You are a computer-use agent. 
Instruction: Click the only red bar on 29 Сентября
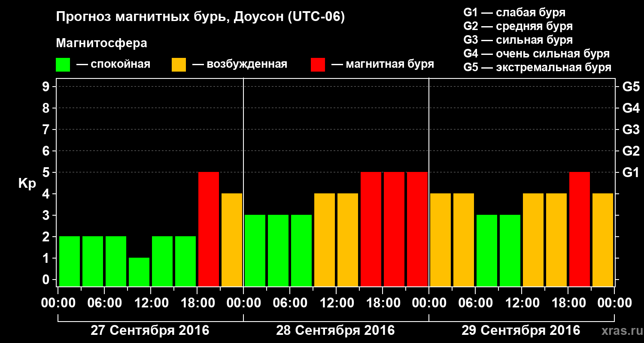pyautogui.click(x=580, y=229)
